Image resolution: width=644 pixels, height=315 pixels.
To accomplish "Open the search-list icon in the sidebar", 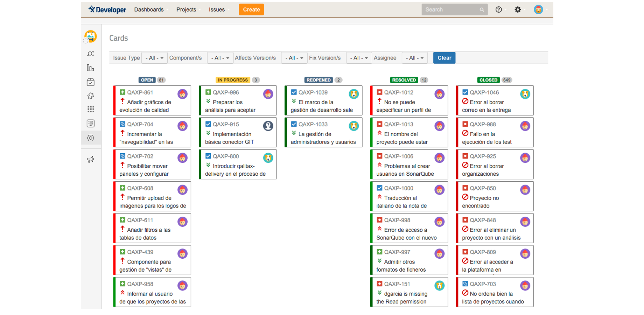I will click(91, 54).
